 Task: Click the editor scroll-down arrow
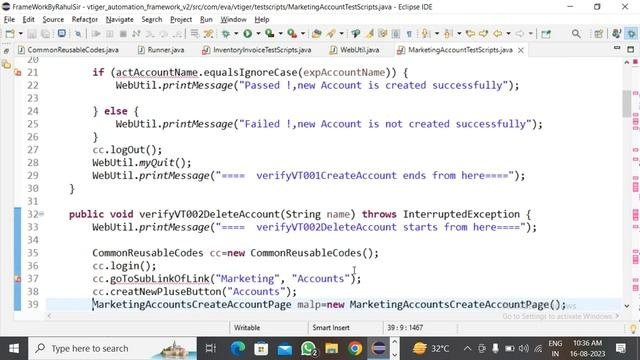tap(627, 306)
